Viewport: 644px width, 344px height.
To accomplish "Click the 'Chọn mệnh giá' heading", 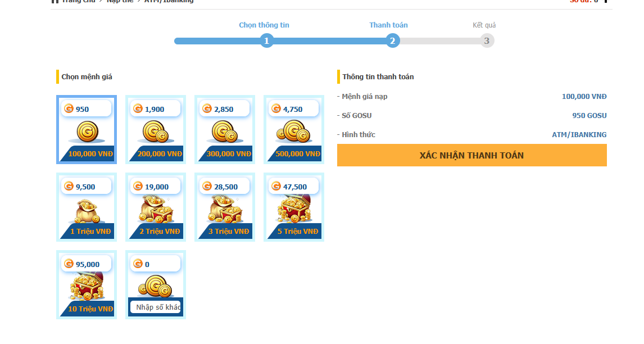I will [x=87, y=77].
